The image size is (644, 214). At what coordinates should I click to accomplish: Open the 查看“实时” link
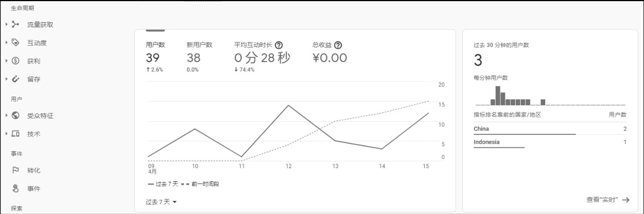tap(608, 200)
